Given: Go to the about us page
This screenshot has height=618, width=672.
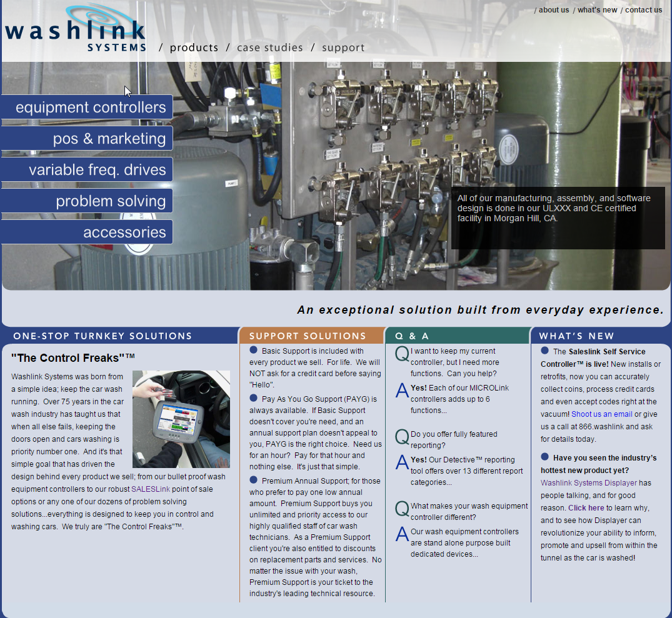Looking at the screenshot, I should [554, 10].
